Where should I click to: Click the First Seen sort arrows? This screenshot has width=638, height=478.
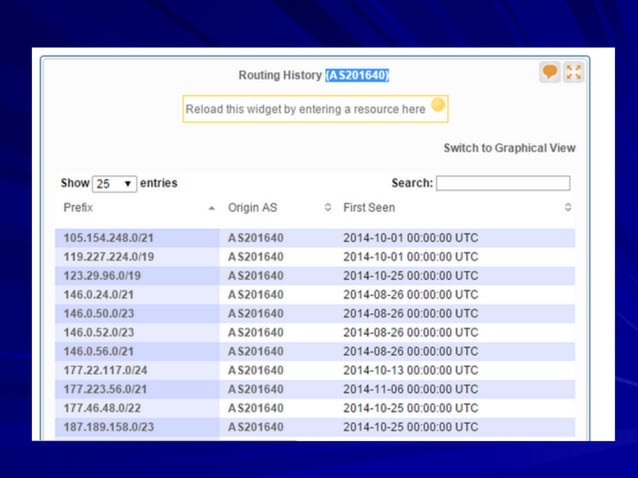tap(568, 208)
